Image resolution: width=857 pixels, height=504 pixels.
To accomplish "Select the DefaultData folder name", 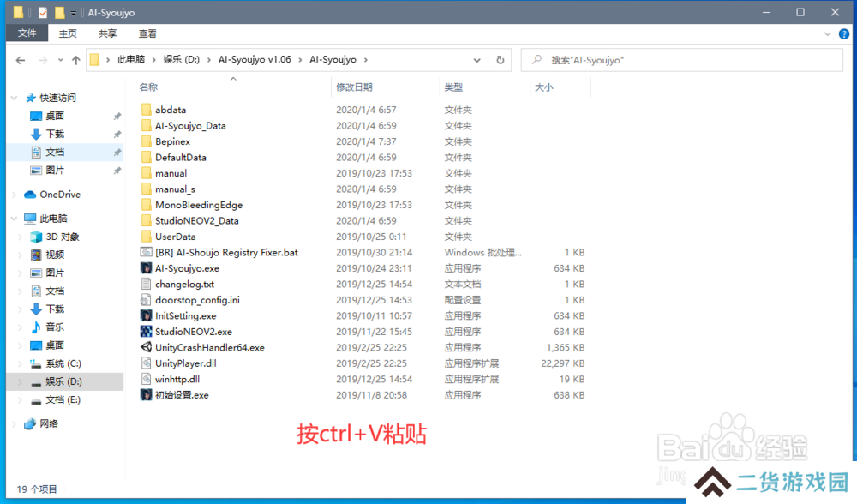I will click(x=181, y=158).
